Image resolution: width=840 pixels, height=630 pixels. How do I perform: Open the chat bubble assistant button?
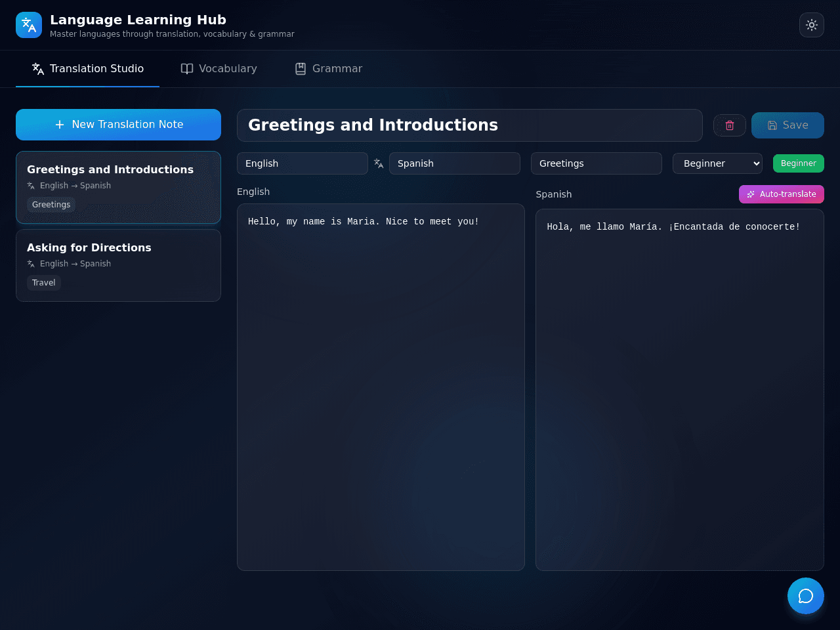806,596
